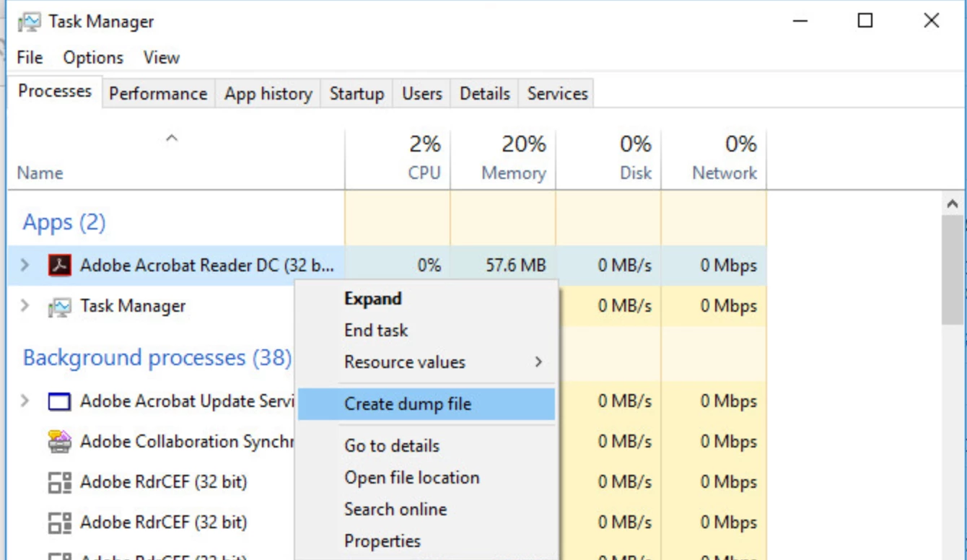Click the Task Manager title bar icon
Image resolution: width=967 pixels, height=560 pixels.
[x=30, y=22]
